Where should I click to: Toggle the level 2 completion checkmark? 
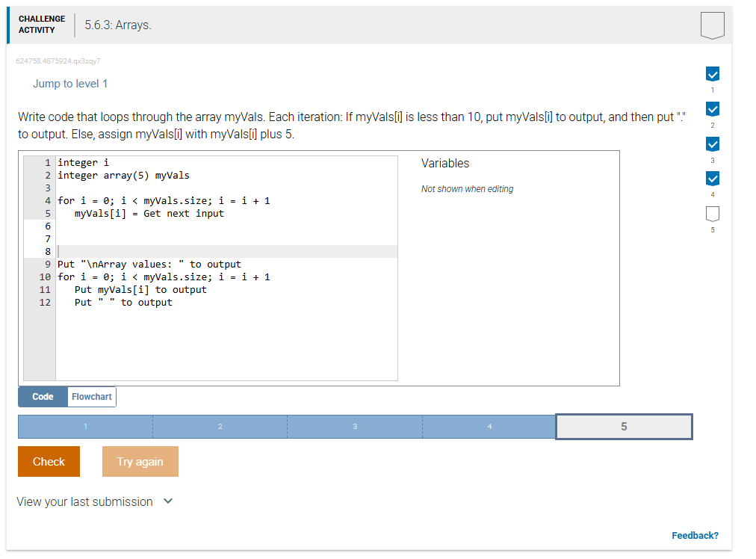pyautogui.click(x=712, y=109)
